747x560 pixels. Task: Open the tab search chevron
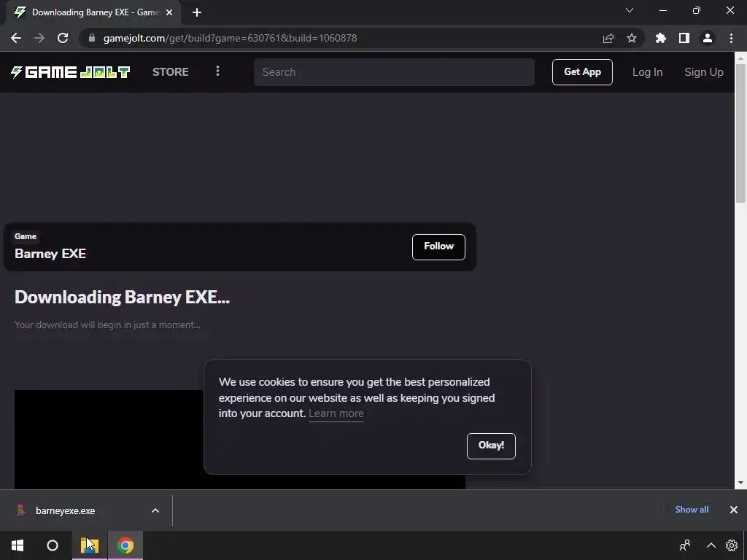[x=630, y=10]
